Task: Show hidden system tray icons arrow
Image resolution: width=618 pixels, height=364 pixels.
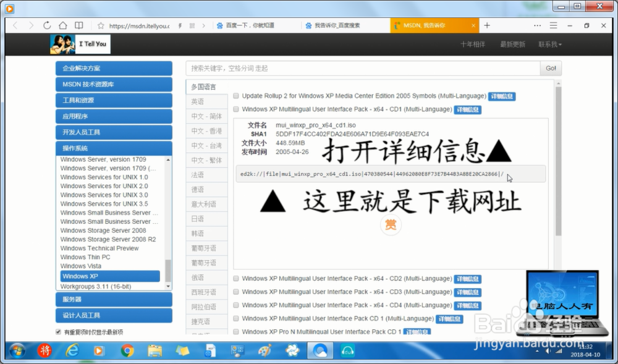Action: 538,350
